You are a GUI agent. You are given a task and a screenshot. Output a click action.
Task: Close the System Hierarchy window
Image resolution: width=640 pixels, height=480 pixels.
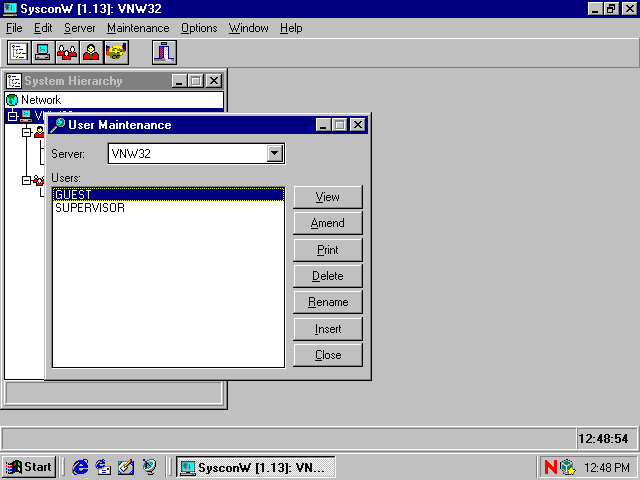coord(213,81)
